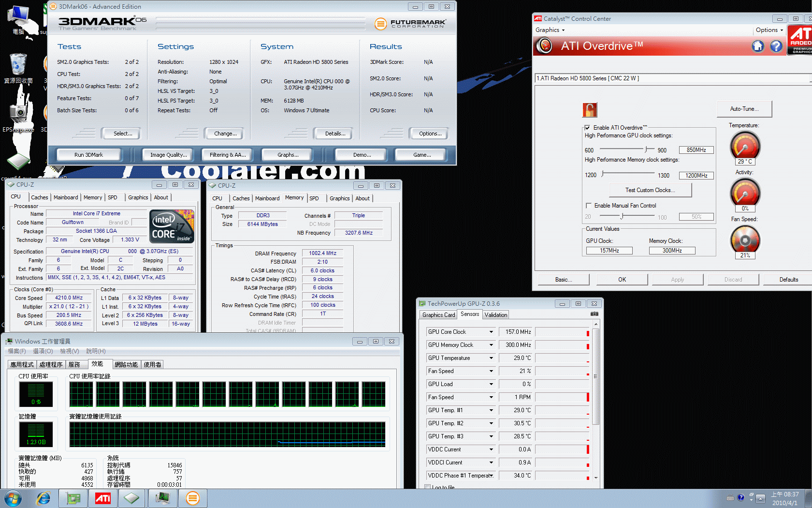Click the ATI Overdrive round logo icon
Viewport: 812px width, 508px height.
[x=545, y=45]
